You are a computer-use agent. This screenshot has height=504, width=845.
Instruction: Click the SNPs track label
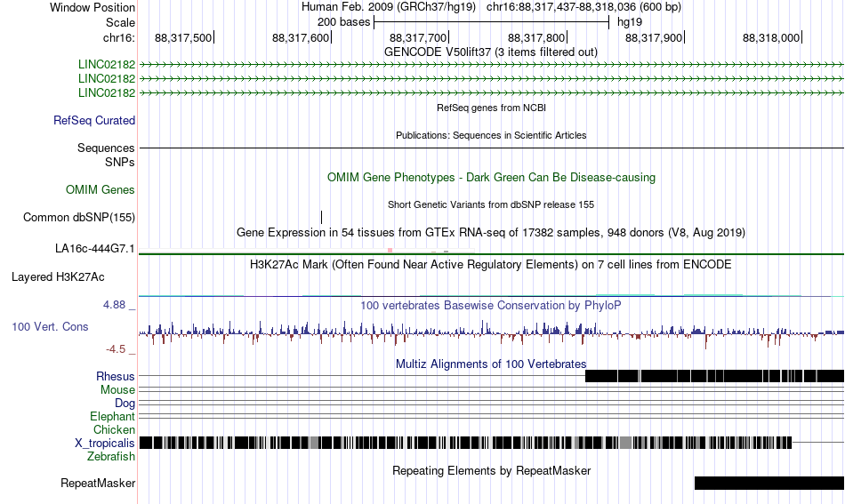click(x=120, y=162)
